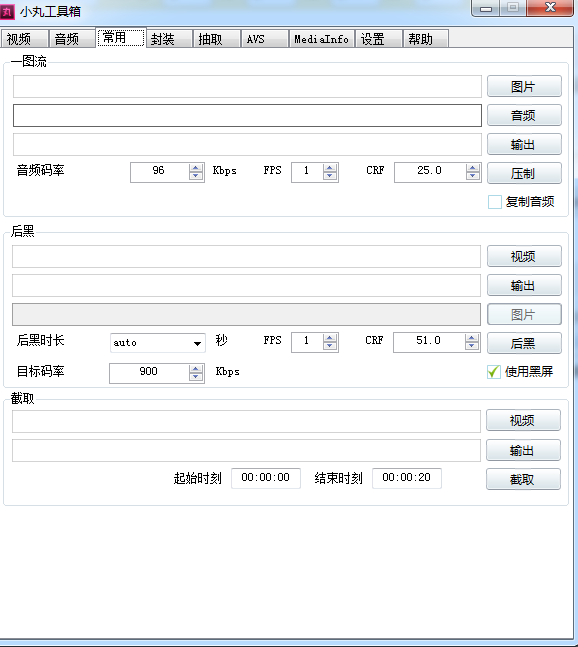Uncheck the 使用黑屏 checkbox
Screen dimensions: 578x647
pyautogui.click(x=494, y=372)
